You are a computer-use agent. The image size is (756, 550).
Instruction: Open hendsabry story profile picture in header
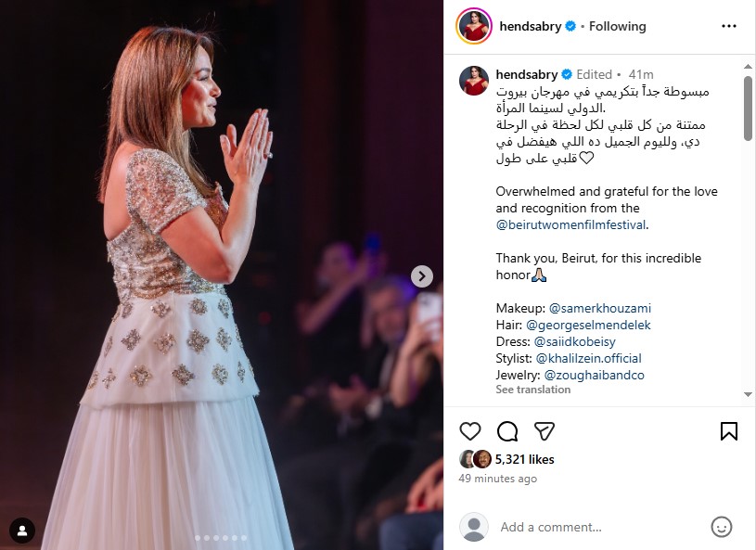(473, 26)
